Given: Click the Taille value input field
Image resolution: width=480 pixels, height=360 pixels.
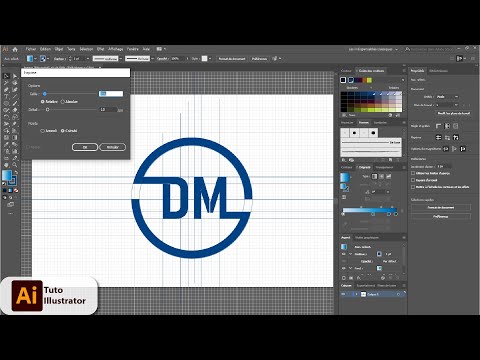Looking at the screenshot, I should (111, 94).
